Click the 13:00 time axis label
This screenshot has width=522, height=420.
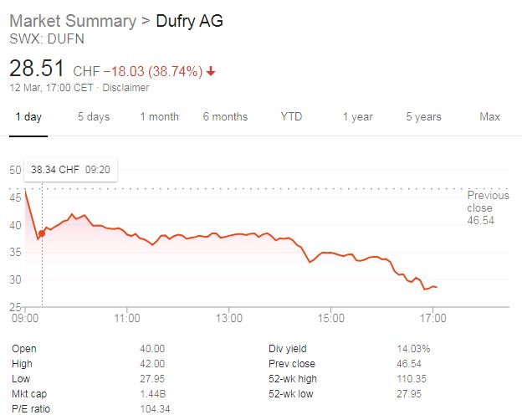pyautogui.click(x=229, y=318)
